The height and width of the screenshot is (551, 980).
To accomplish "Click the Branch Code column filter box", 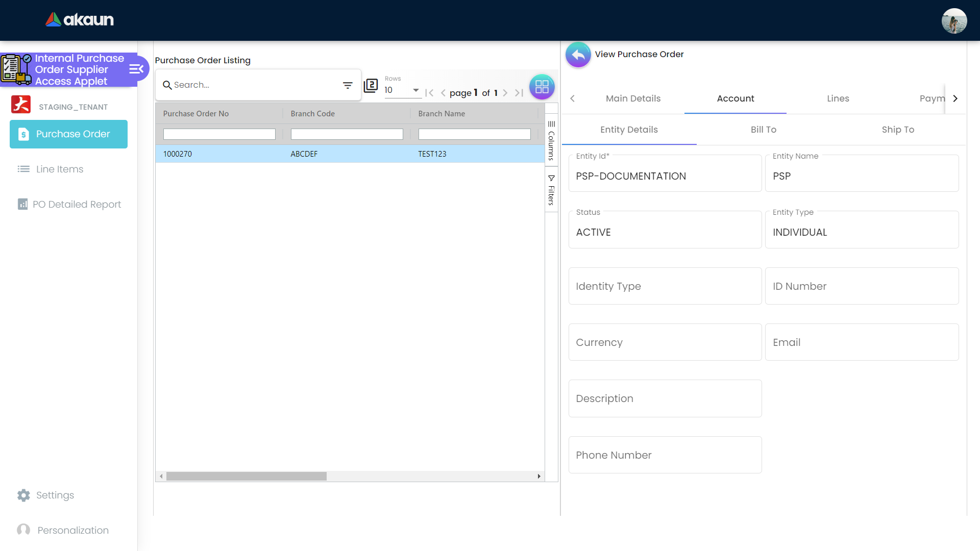I will 347,134.
